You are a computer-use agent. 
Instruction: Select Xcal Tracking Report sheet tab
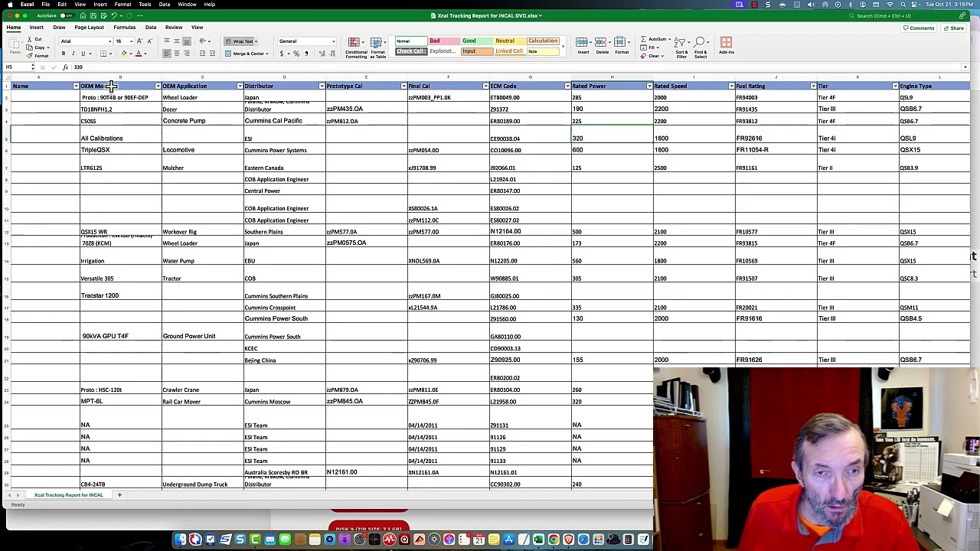tap(68, 495)
